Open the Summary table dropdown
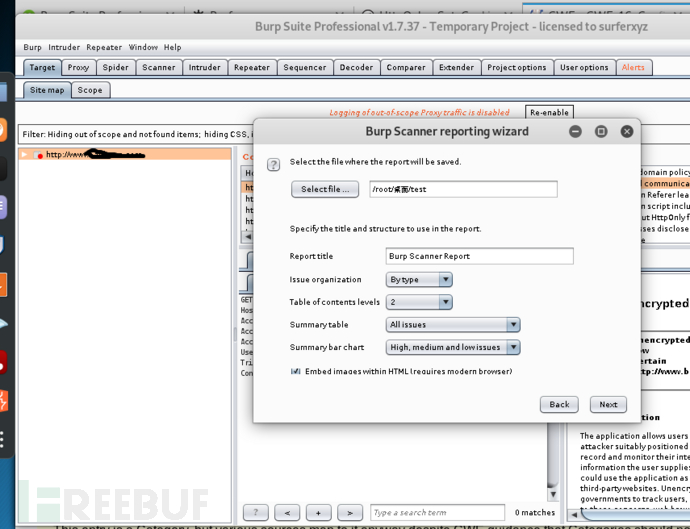The image size is (690, 529). tap(453, 325)
